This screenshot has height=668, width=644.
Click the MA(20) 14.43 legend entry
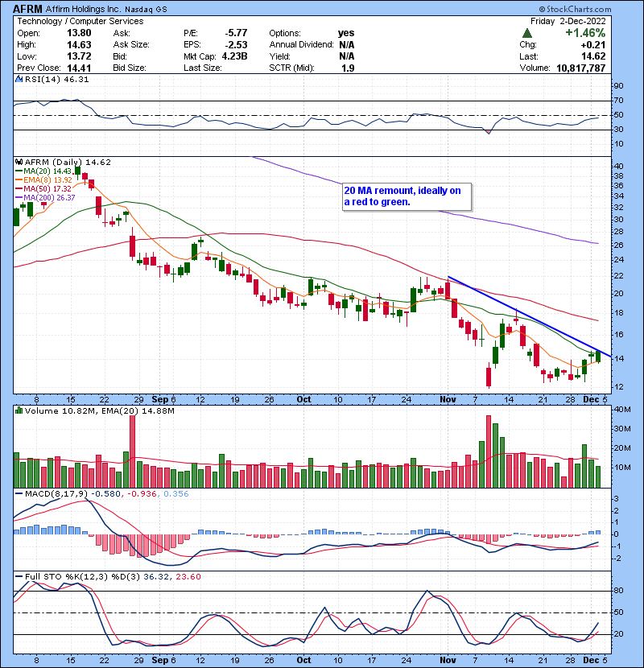pyautogui.click(x=47, y=171)
